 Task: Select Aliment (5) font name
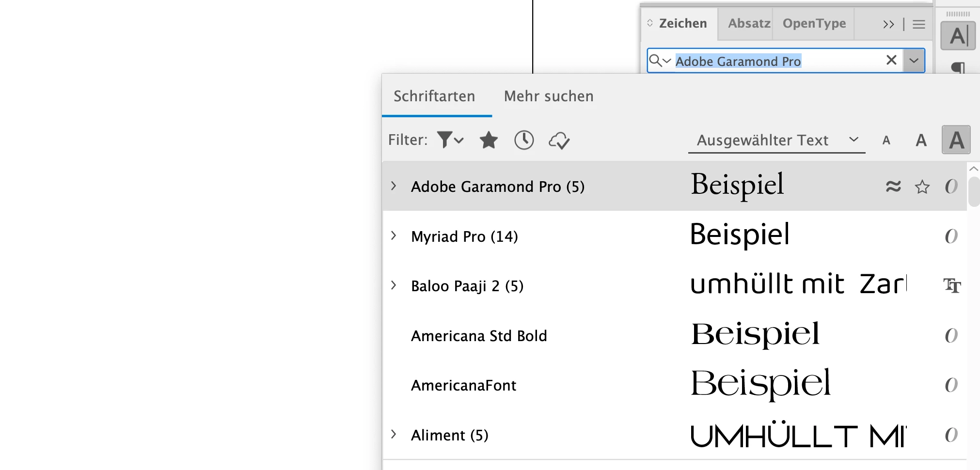point(450,435)
